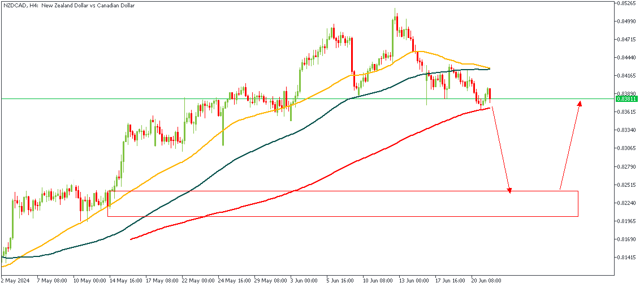Click the 0.84715 price axis label

(628, 40)
